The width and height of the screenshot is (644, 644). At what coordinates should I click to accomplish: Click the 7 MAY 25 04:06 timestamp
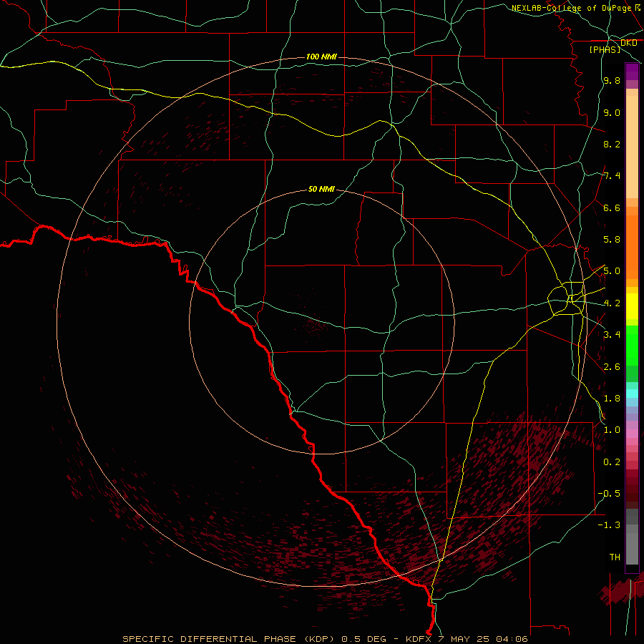point(482,639)
